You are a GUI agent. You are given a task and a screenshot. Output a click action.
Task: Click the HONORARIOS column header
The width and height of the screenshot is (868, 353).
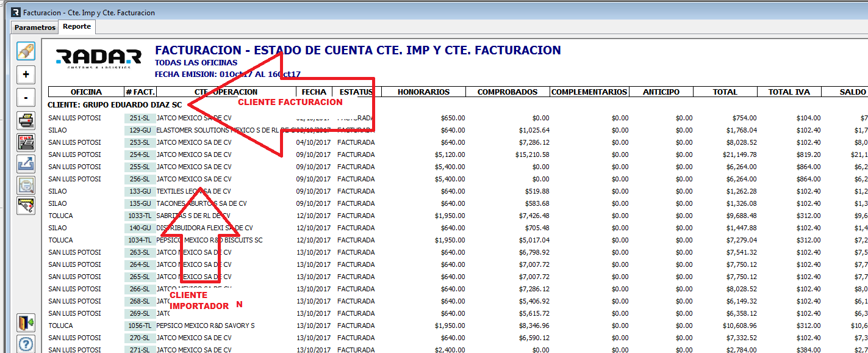click(x=423, y=92)
